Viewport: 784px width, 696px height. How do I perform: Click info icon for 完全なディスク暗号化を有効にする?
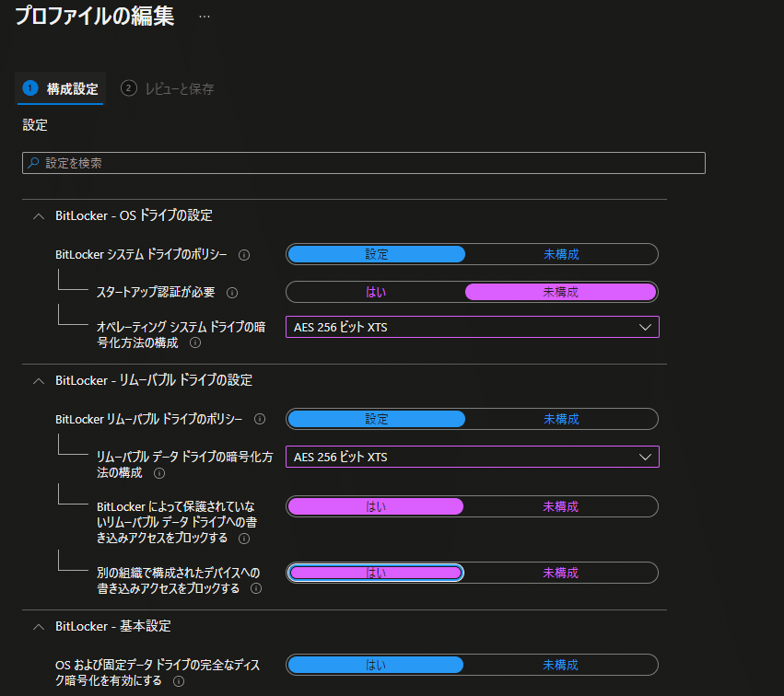point(179,681)
